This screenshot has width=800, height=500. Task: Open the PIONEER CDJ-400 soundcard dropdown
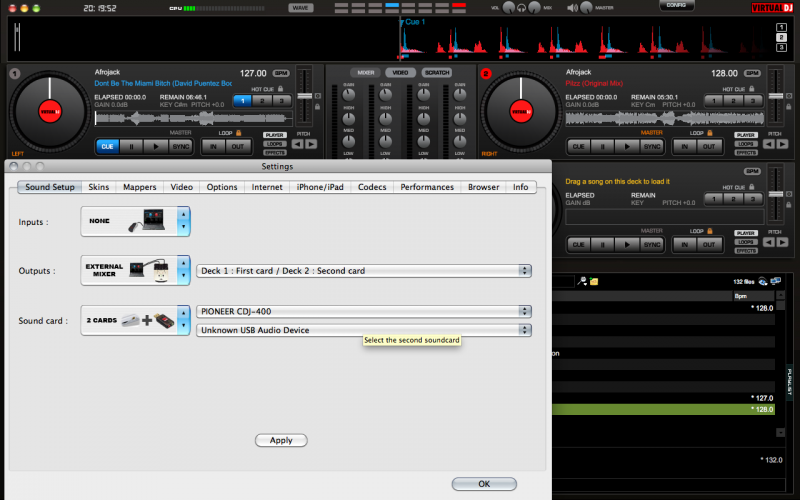click(x=364, y=311)
